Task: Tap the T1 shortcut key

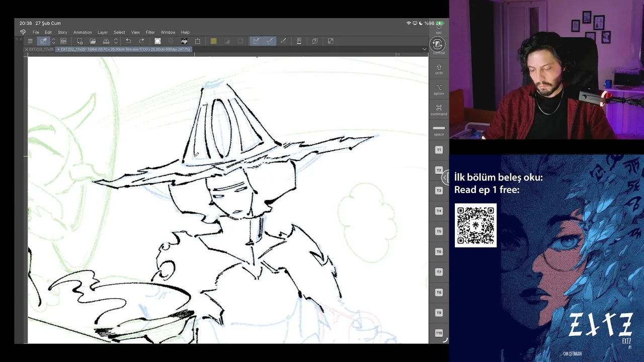Action: (x=439, y=150)
